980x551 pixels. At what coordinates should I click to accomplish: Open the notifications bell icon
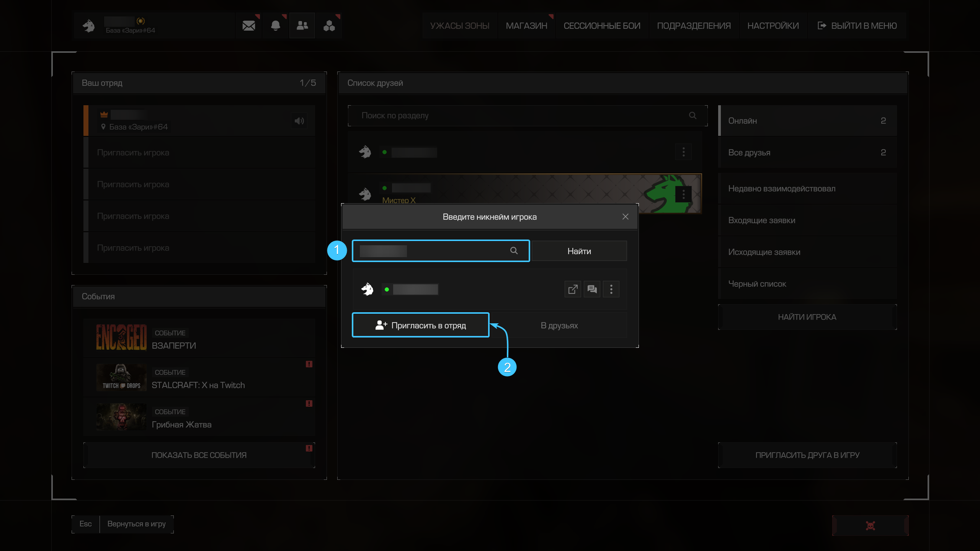[275, 26]
